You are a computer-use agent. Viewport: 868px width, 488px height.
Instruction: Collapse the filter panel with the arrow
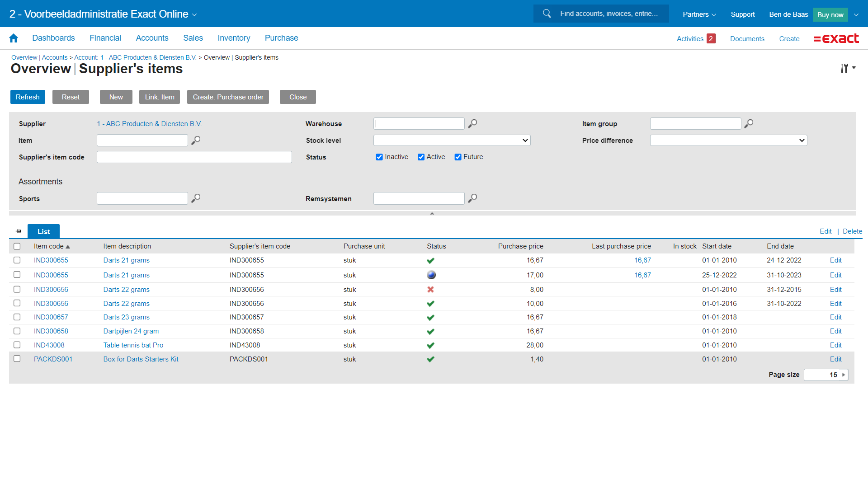pos(432,213)
